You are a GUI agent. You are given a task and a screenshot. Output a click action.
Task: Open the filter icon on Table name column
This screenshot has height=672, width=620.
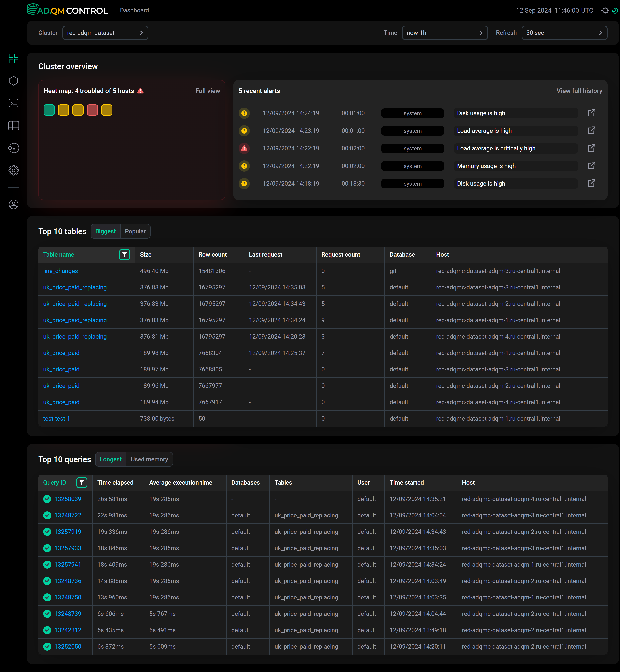(124, 254)
